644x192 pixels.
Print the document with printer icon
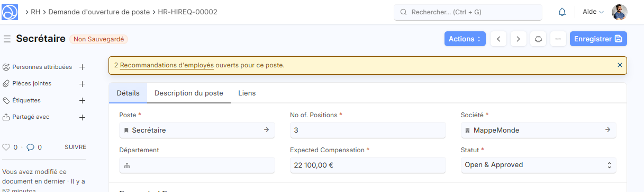click(x=538, y=39)
